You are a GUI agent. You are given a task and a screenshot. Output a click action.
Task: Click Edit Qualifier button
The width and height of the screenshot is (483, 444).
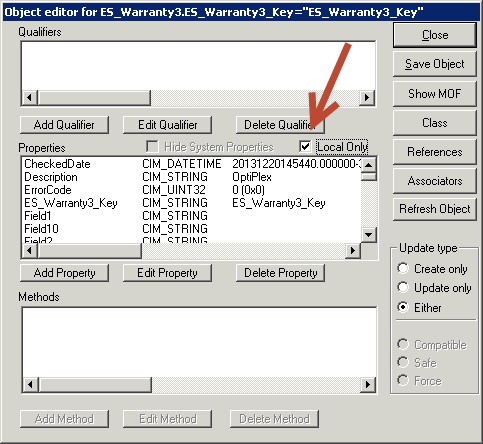167,125
